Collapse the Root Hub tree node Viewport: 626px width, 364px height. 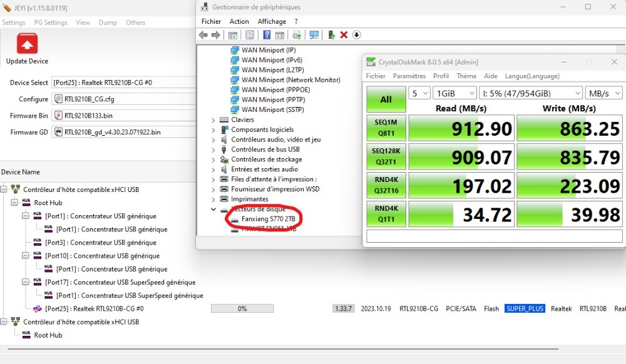(14, 203)
